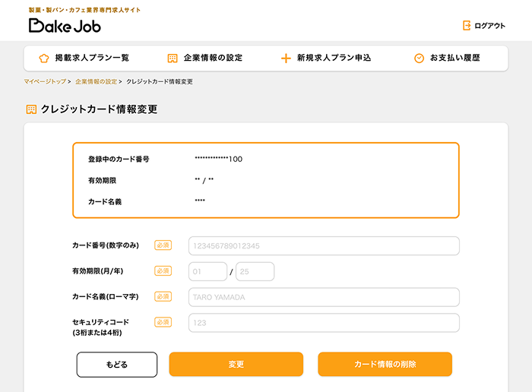532x392 pixels.
Task: Click the clock icon beside お支払い履歴
Action: tap(419, 58)
